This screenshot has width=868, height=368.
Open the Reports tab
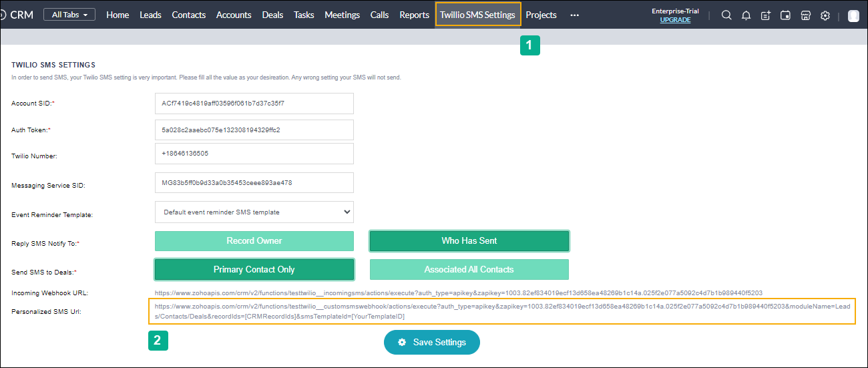(414, 15)
